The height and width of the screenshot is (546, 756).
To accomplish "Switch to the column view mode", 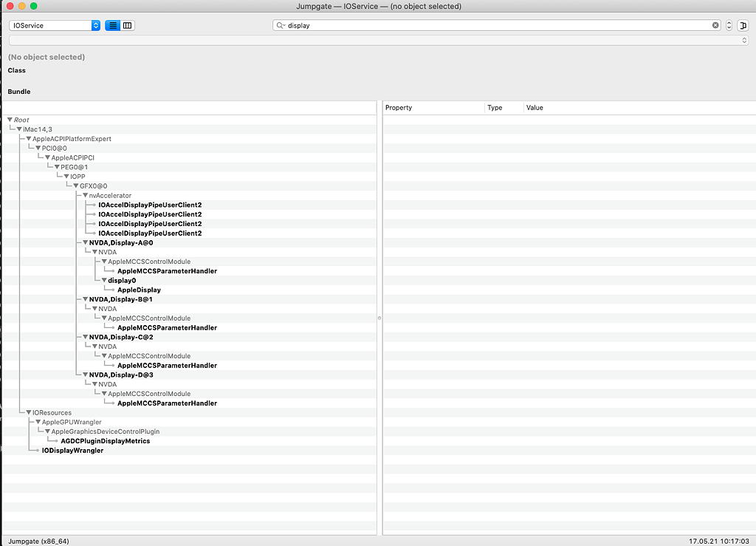I will 127,25.
